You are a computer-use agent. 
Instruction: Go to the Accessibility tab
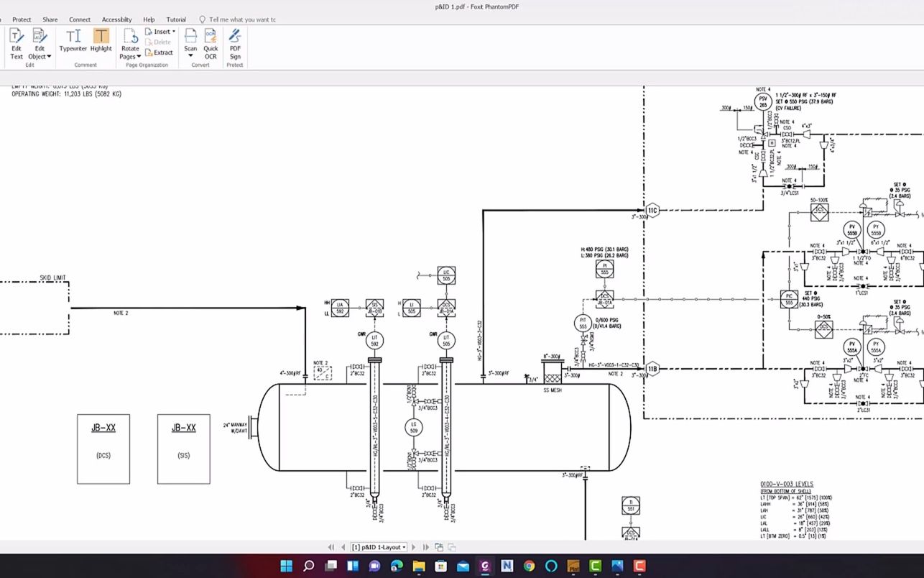click(x=116, y=19)
